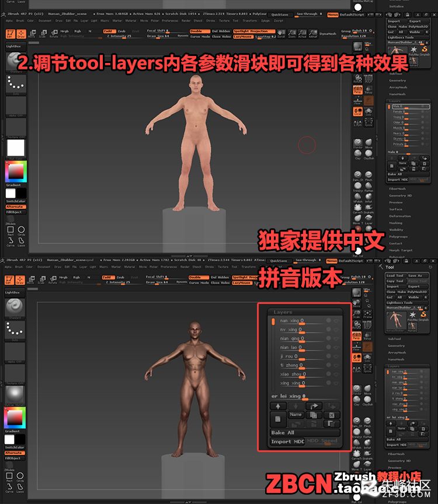The height and width of the screenshot is (504, 438).
Task: Pick the Standard brush in the lower window
Action: pyautogui.click(x=357, y=390)
